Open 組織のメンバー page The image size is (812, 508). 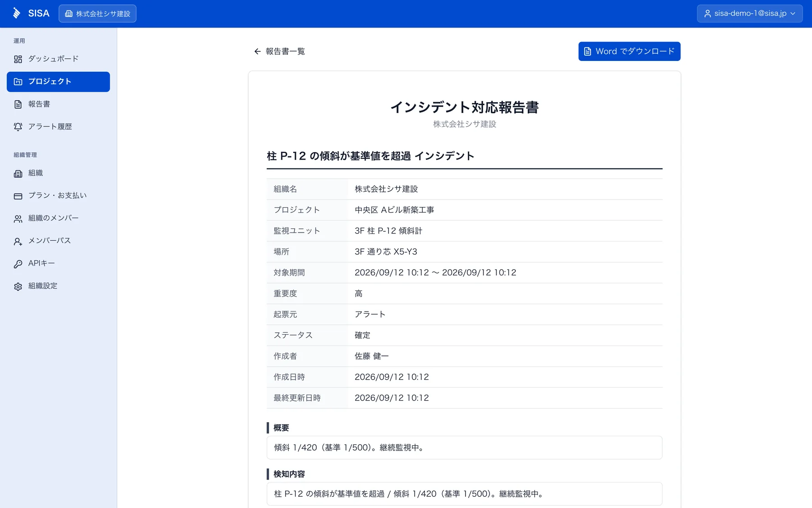point(58,218)
